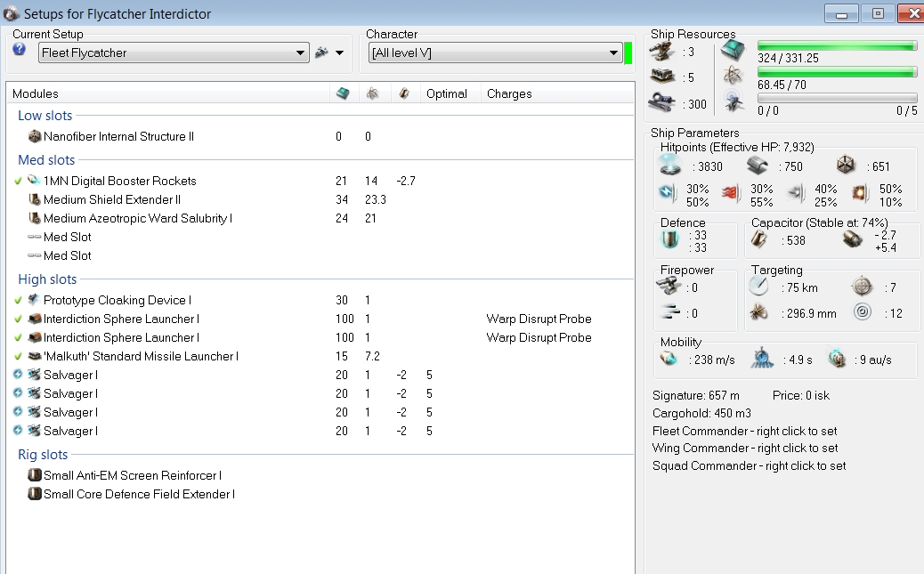
Task: Click the shield hitpoints icon showing 3830
Action: (x=670, y=166)
